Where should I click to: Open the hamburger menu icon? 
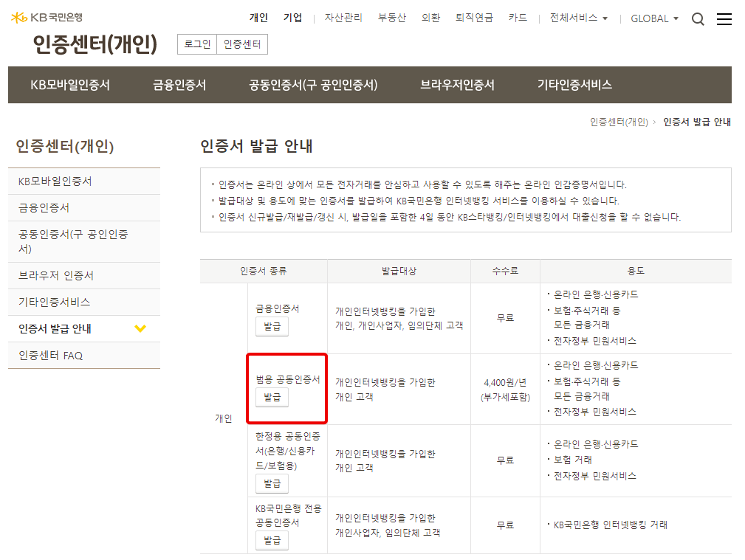[x=724, y=19]
